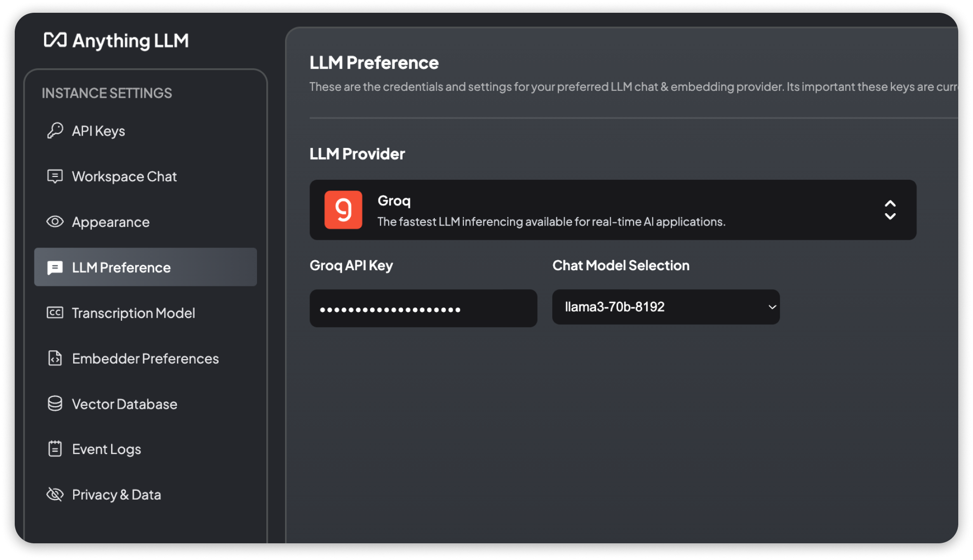
Task: Open the Groq LLM provider dropdown
Action: click(x=613, y=210)
